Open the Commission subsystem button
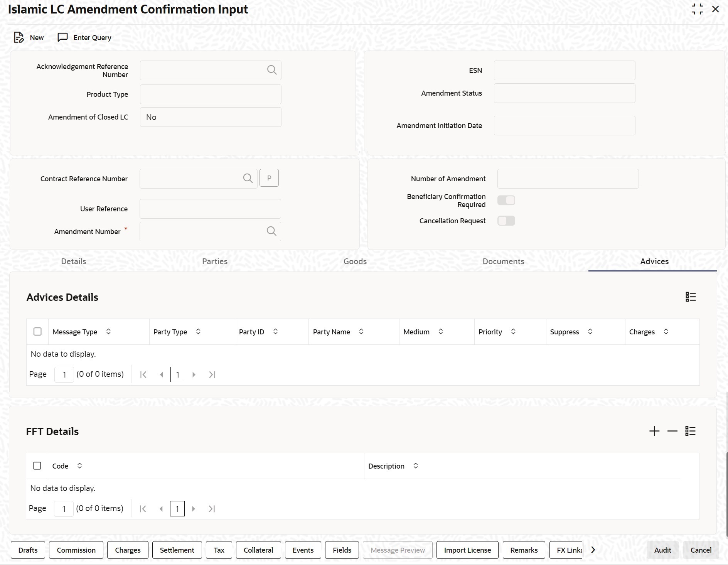 coord(76,550)
